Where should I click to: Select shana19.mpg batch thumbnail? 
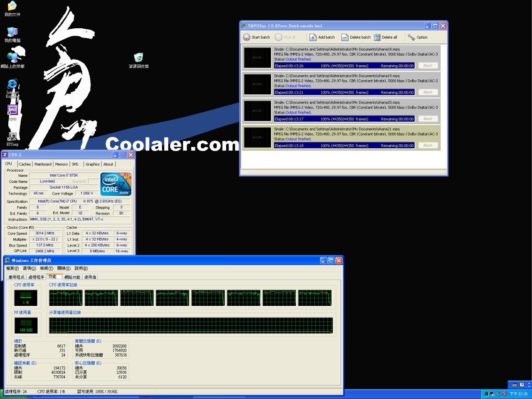coord(258,84)
